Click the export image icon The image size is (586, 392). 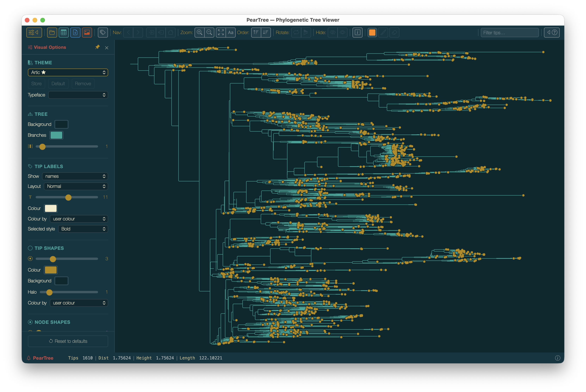87,33
